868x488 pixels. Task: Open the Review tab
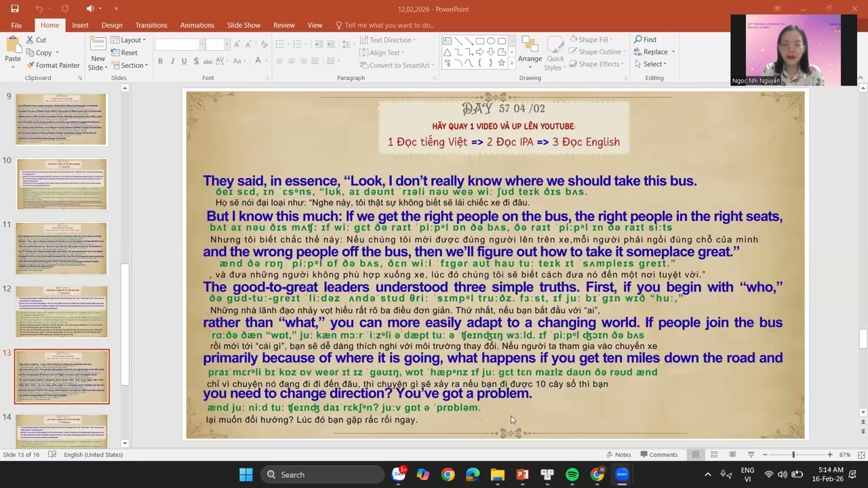click(x=283, y=25)
